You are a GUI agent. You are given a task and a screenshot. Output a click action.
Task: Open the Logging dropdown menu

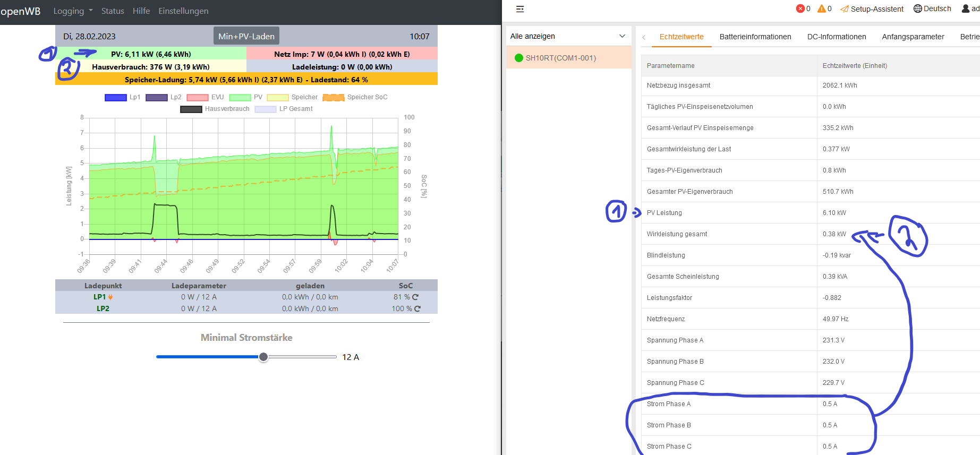coord(73,11)
